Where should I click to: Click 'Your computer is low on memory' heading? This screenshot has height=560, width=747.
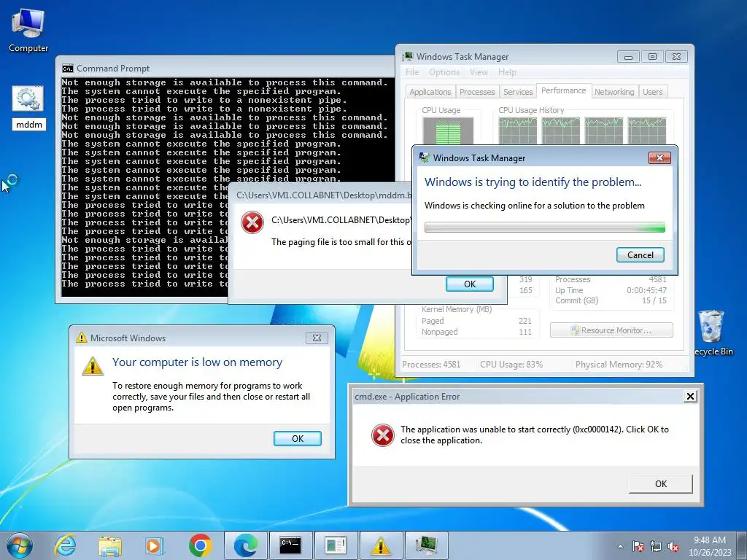197,362
